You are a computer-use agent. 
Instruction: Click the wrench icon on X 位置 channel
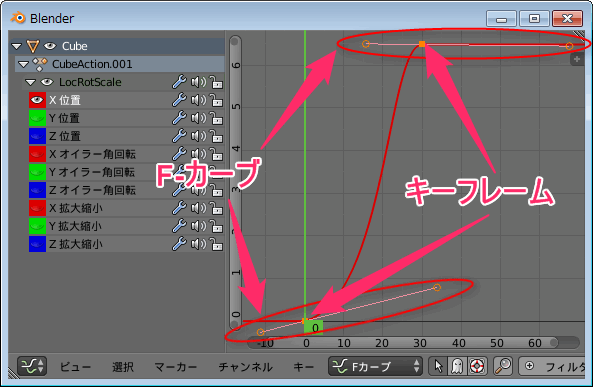179,100
